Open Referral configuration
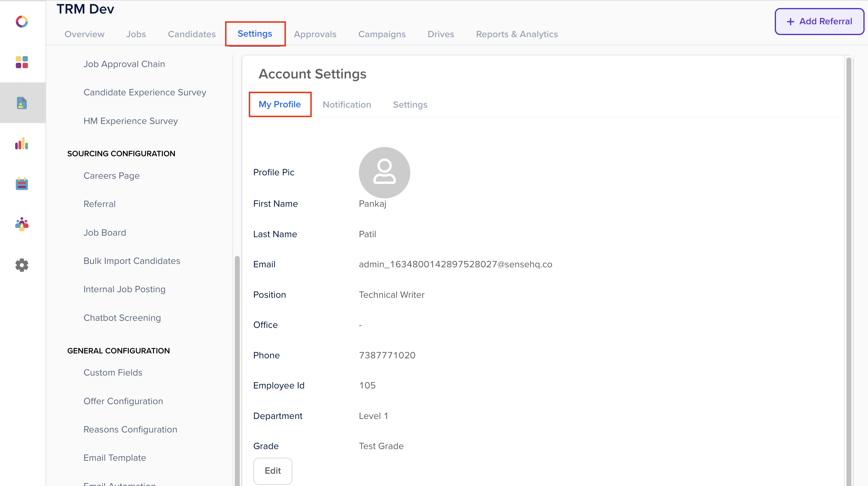Viewport: 868px width, 486px height. pyautogui.click(x=99, y=204)
